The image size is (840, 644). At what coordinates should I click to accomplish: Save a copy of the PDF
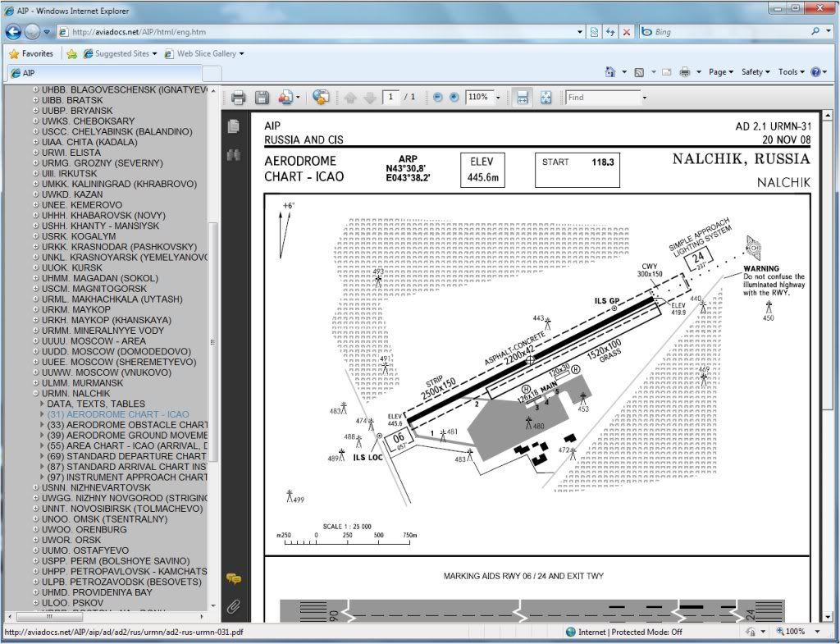click(x=262, y=98)
